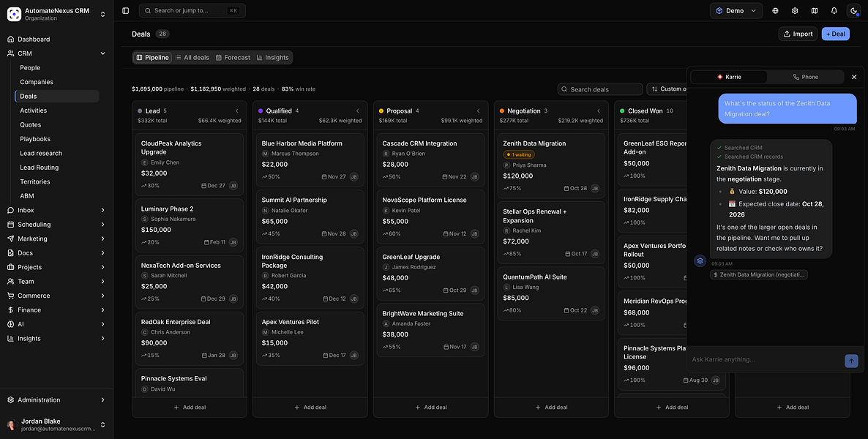The width and height of the screenshot is (868, 439).
Task: Select the Phone tab in chat panel
Action: click(806, 77)
